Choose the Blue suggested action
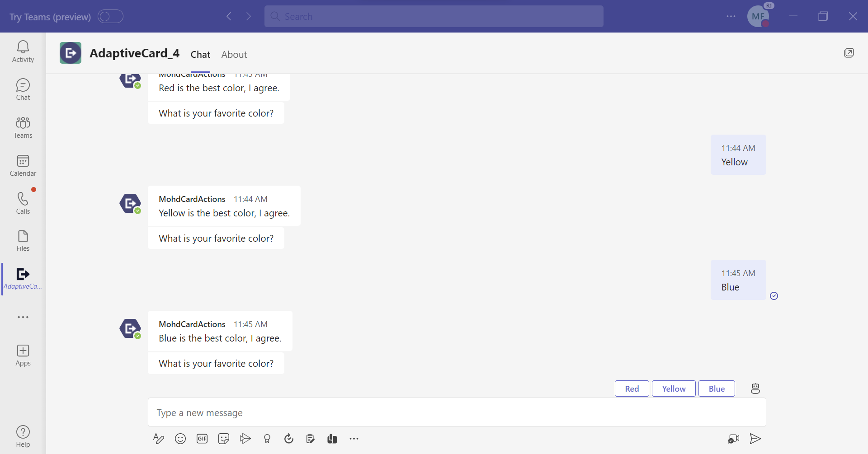 pyautogui.click(x=717, y=388)
